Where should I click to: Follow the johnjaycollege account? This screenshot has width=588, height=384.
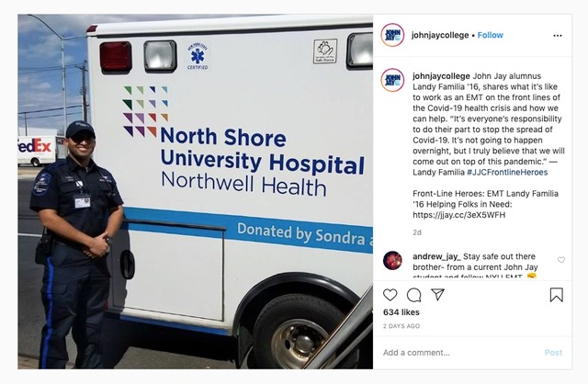(490, 35)
